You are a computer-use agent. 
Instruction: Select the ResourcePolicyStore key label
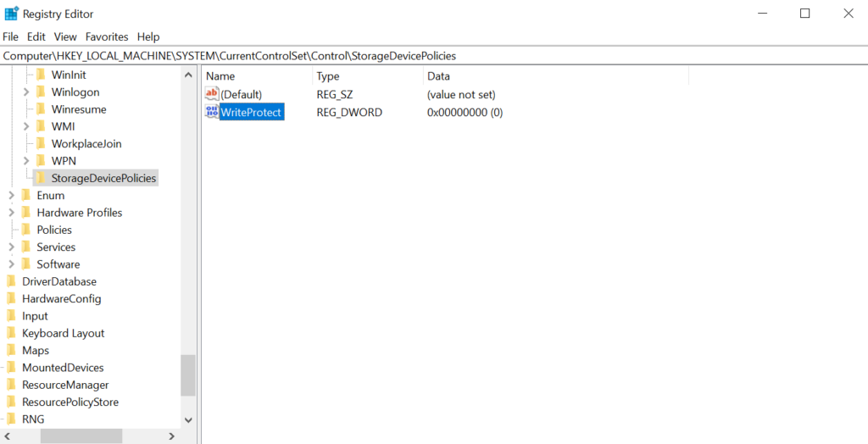click(x=70, y=402)
